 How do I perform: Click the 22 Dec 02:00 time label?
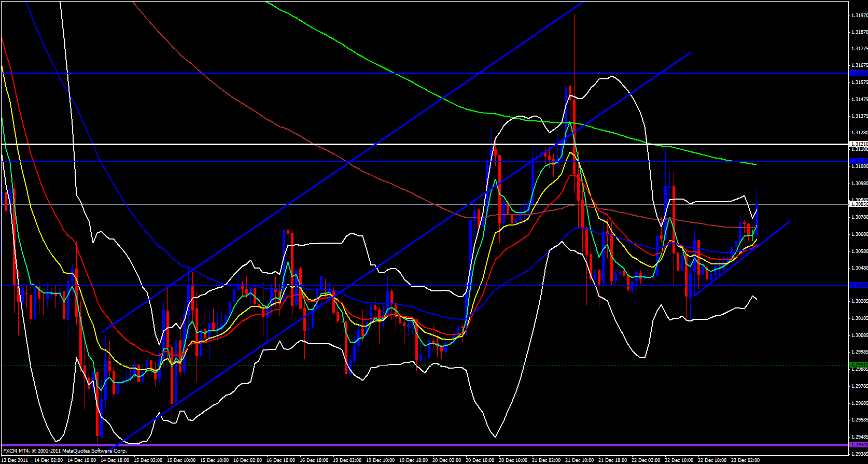(x=646, y=460)
